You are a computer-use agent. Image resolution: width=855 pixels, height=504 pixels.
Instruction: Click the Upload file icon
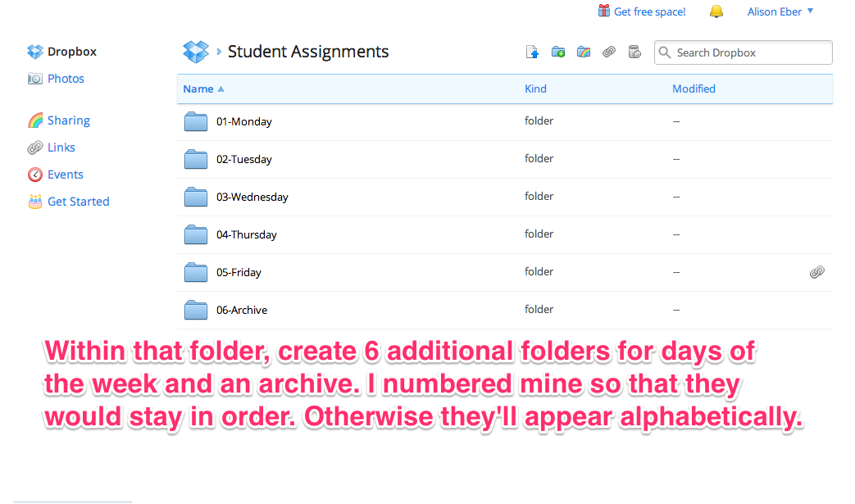[x=532, y=52]
